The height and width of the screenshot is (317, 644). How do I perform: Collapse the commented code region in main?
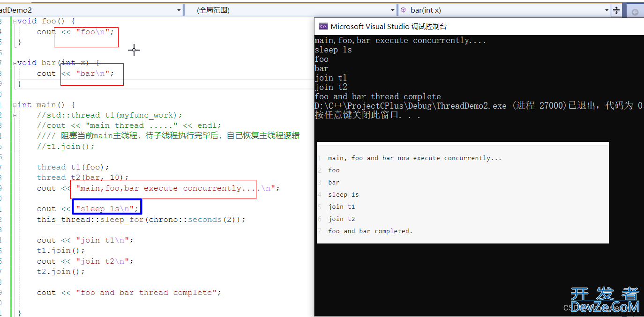tap(14, 115)
